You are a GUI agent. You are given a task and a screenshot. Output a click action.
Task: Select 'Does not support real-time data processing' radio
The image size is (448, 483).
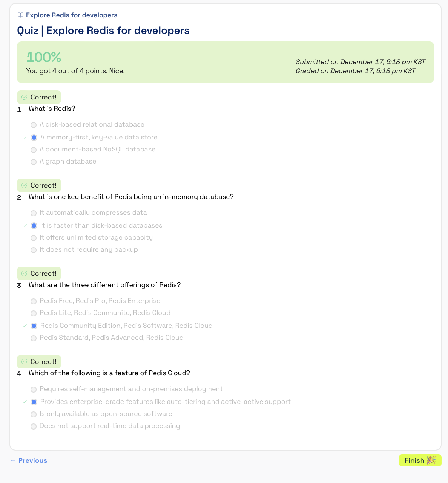click(34, 426)
